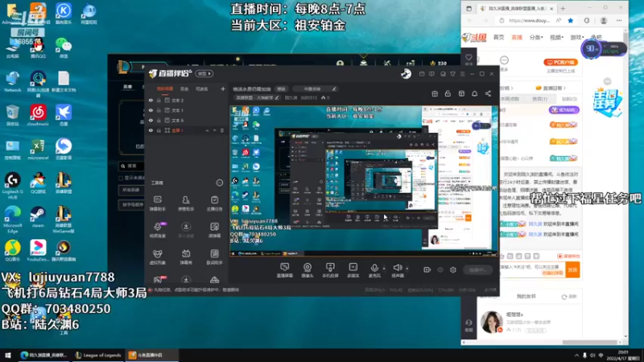Screen dimensions: 644x362
Task: Favorite this page with the browser star icon
Action: pos(571,21)
